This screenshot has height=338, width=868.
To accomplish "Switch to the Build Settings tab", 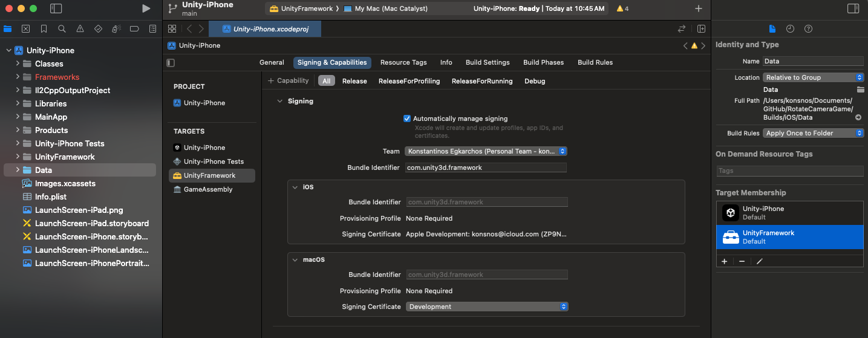I will click(x=488, y=62).
